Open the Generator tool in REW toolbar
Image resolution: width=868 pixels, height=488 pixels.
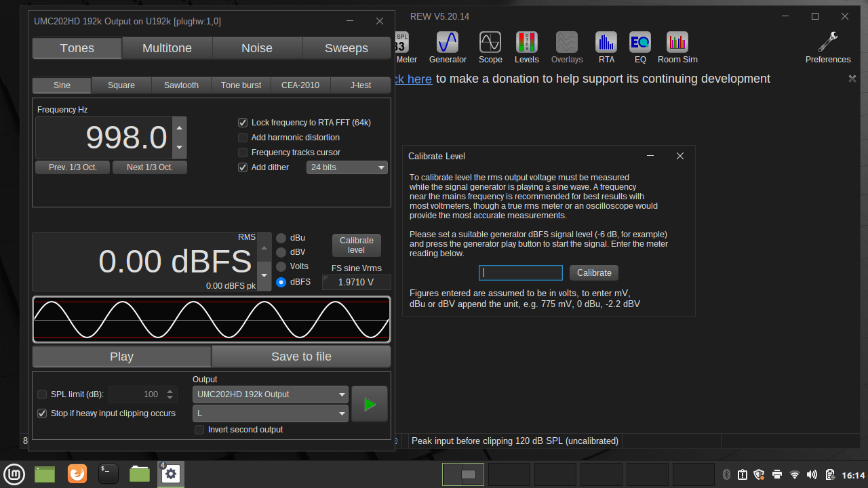point(448,47)
